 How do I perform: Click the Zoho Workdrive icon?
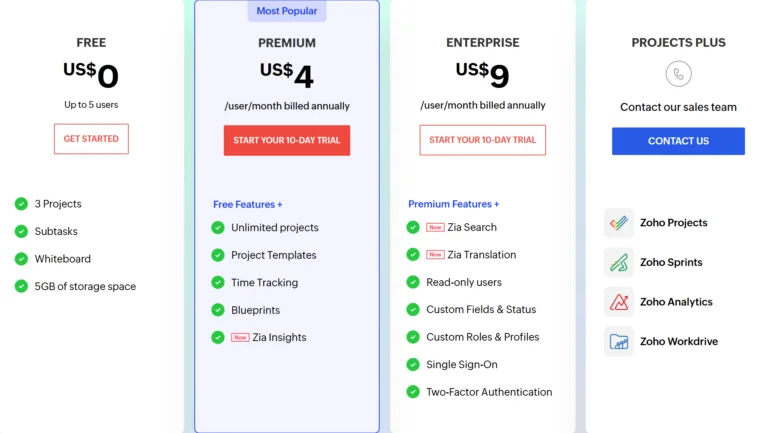click(619, 341)
